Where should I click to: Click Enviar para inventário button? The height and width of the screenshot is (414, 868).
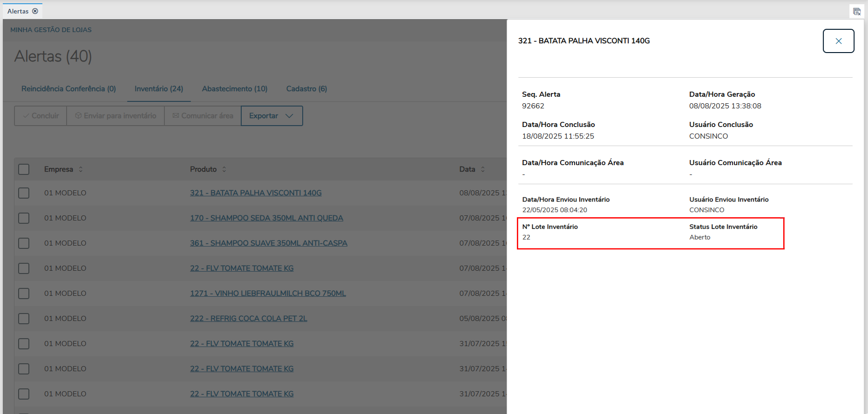[x=115, y=116]
